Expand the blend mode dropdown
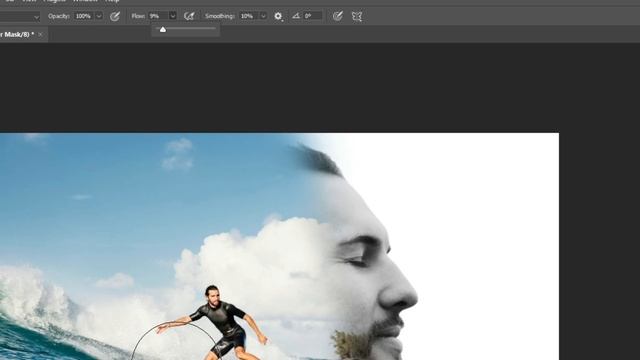Screen dimensions: 640x360 (36, 17)
